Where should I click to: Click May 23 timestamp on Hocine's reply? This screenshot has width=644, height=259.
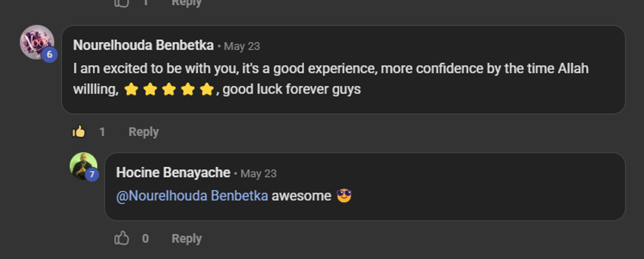pyautogui.click(x=258, y=173)
